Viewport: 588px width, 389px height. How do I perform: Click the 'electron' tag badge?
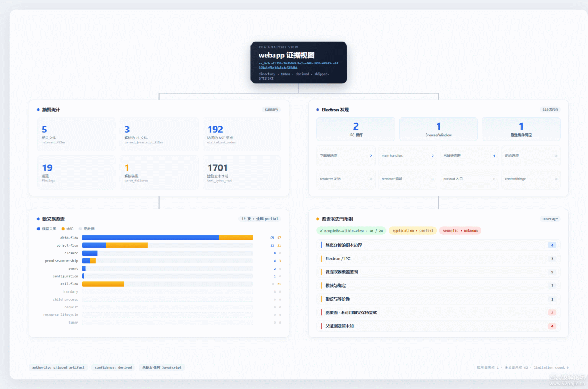click(550, 110)
